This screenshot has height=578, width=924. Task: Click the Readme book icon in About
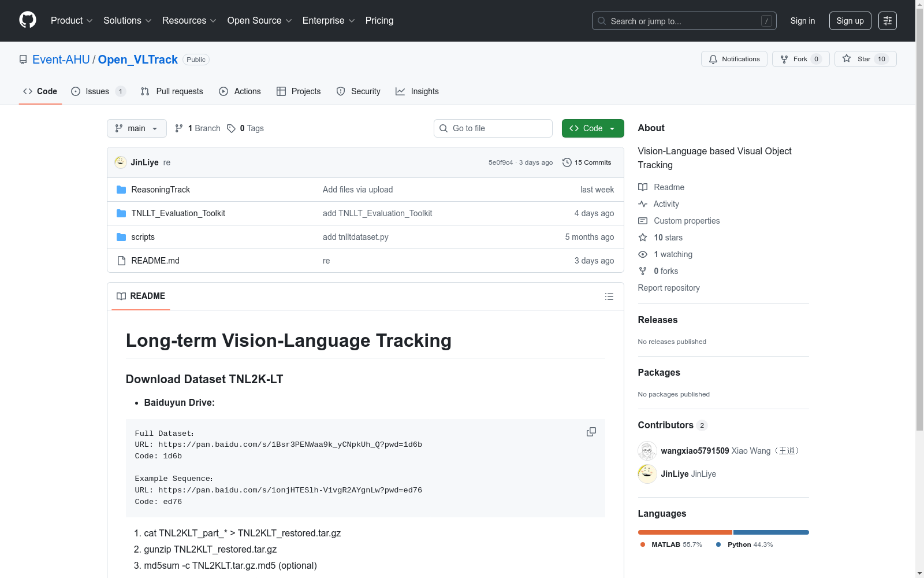[643, 187]
